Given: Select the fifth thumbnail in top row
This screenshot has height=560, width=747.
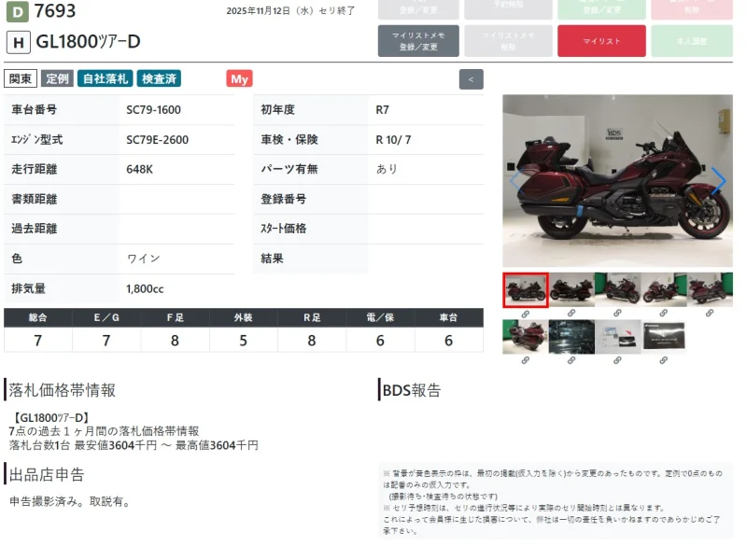Looking at the screenshot, I should point(710,289).
